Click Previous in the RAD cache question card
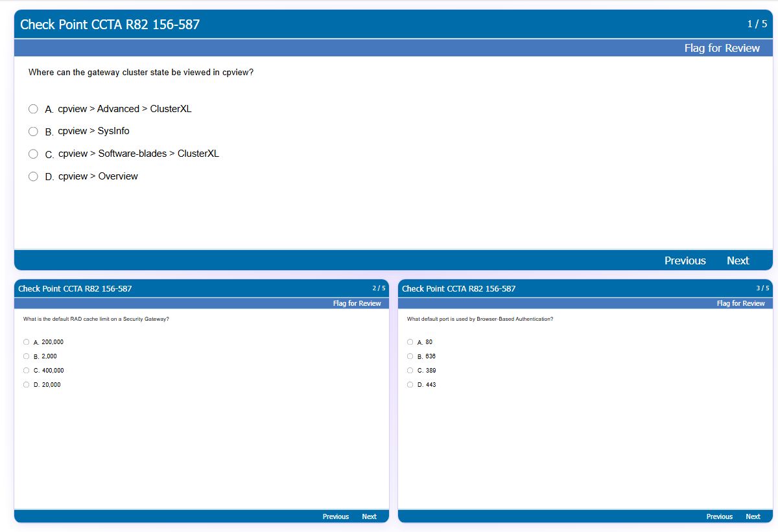This screenshot has width=778, height=532. click(x=336, y=516)
